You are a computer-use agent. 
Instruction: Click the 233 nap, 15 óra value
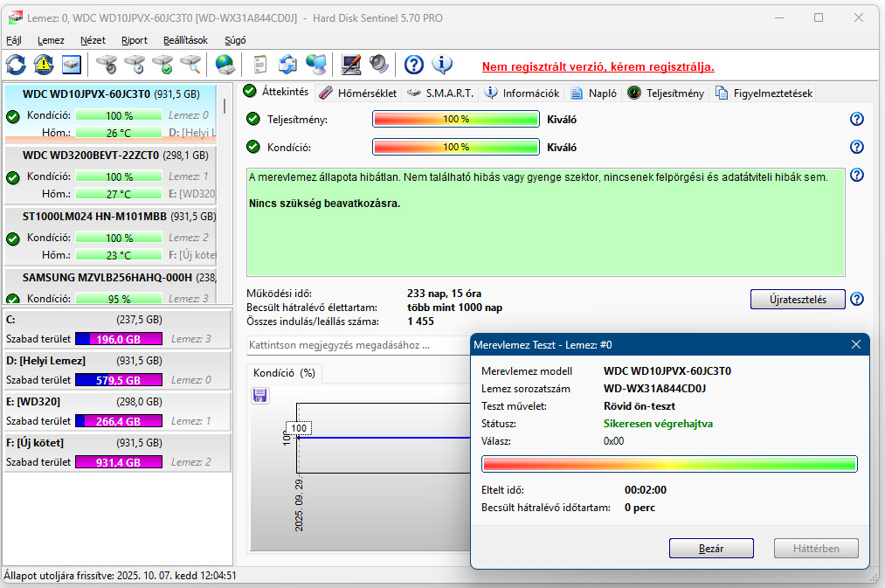point(444,294)
